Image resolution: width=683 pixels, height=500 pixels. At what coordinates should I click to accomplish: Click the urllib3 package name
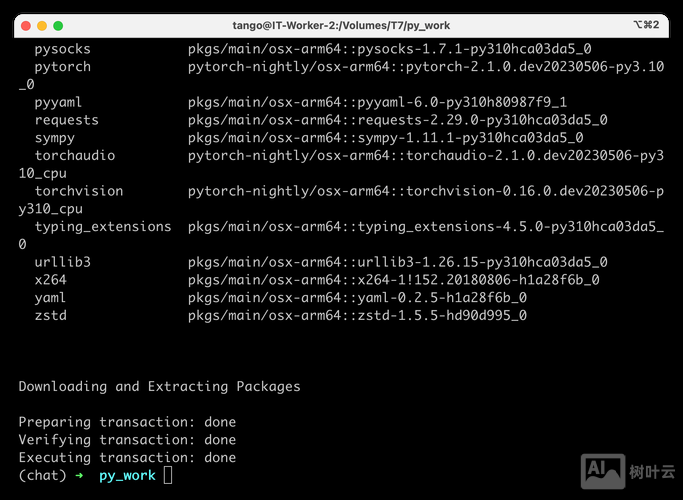point(62,262)
